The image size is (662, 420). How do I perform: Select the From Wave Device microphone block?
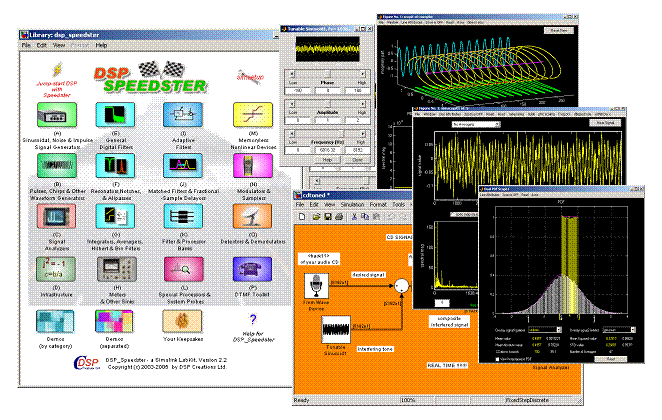[x=317, y=286]
